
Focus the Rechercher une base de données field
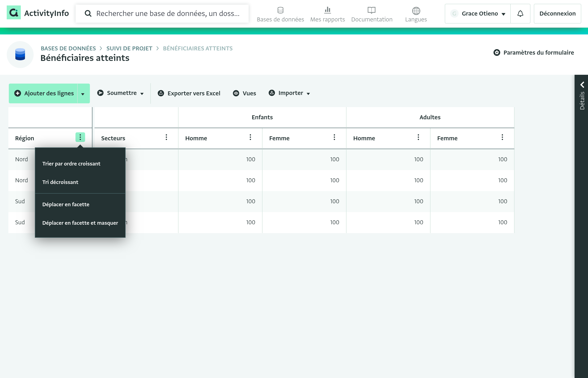pos(162,13)
